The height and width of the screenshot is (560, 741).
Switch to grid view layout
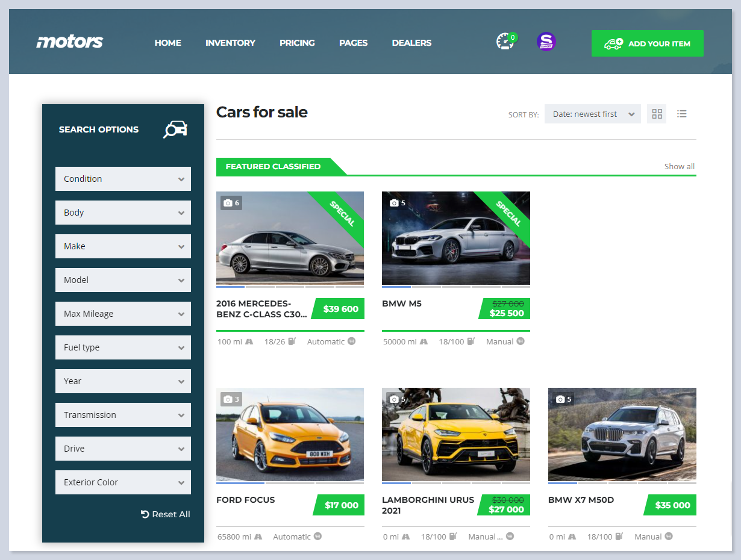point(657,114)
